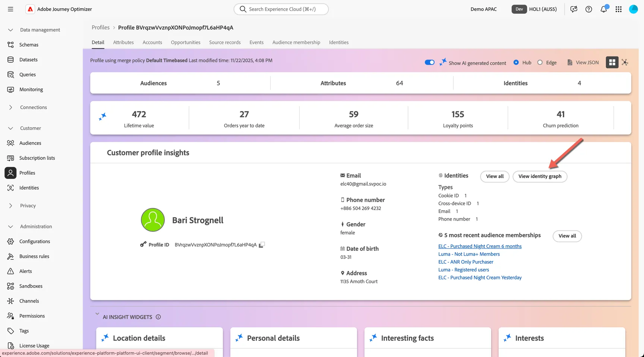Select the Hub radio button
The width and height of the screenshot is (644, 357).
point(516,63)
